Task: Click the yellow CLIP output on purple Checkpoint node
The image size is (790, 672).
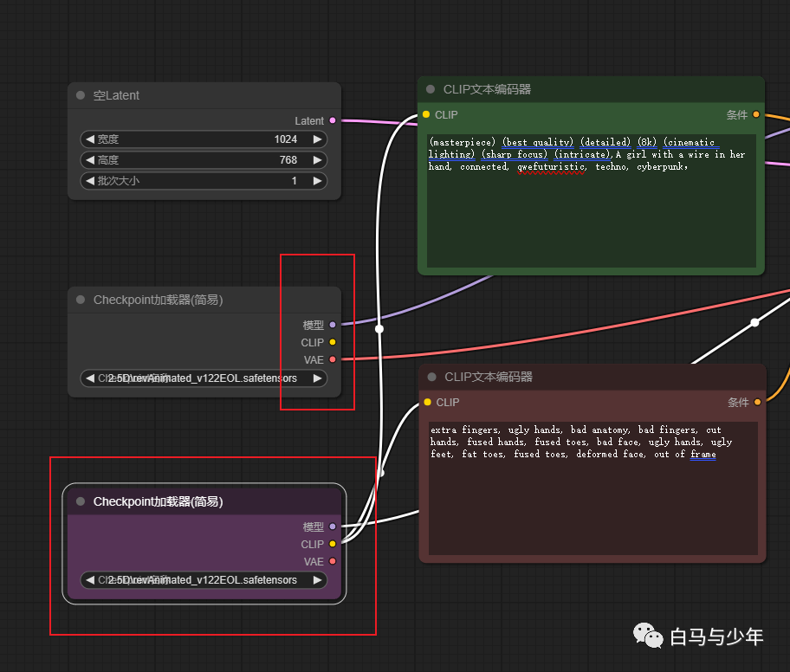Action: click(333, 545)
